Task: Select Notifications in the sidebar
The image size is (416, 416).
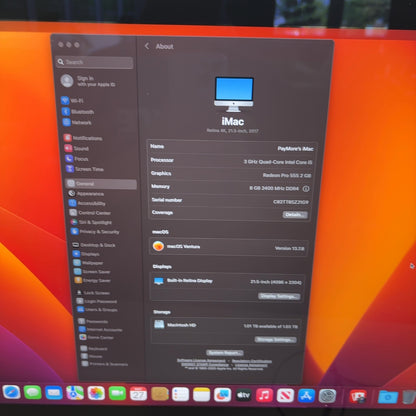Action: [x=83, y=138]
